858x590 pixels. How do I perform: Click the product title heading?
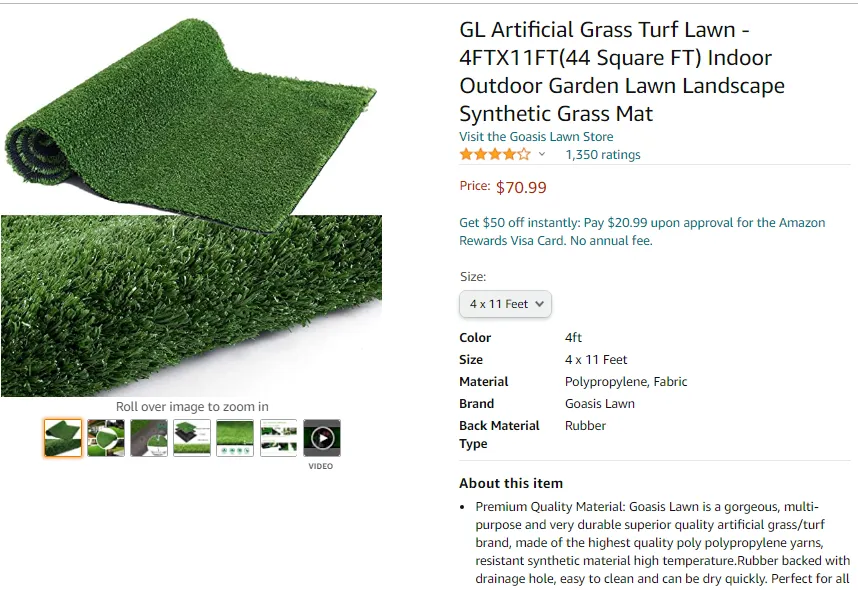[622, 72]
